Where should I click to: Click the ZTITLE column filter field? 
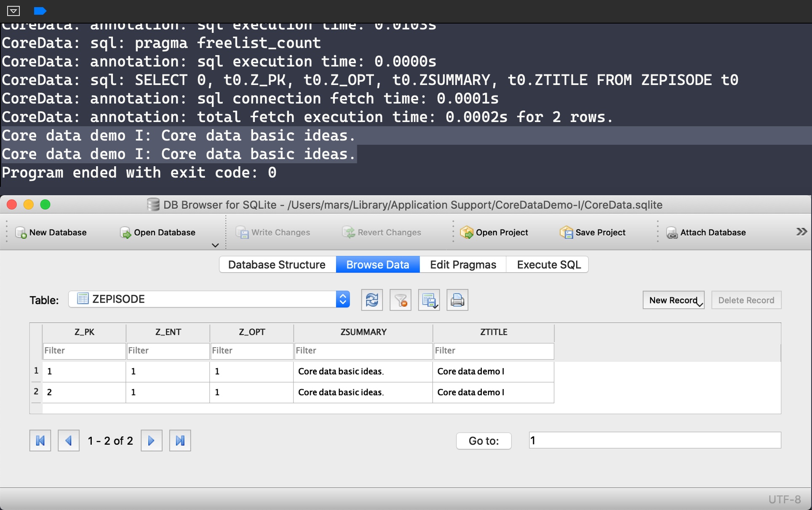(x=494, y=351)
